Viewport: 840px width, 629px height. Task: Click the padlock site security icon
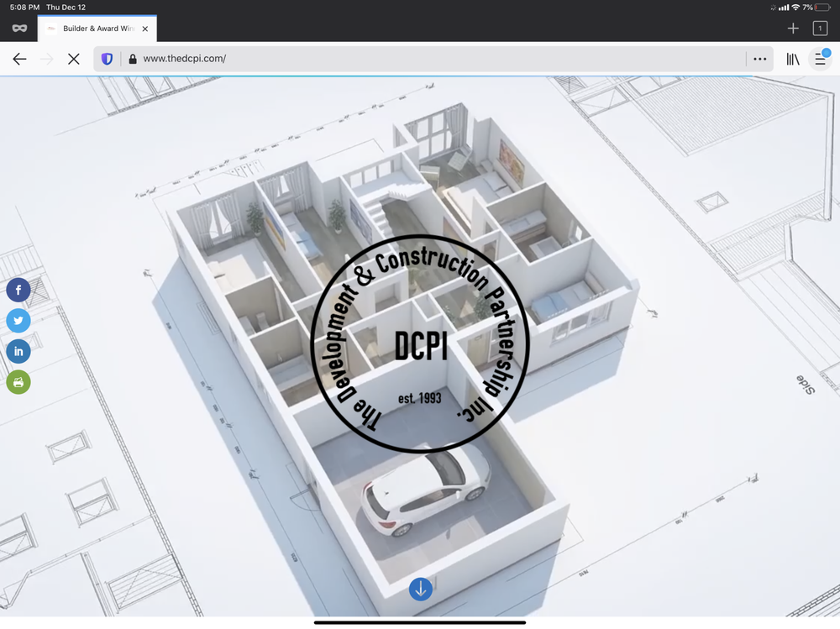(x=131, y=60)
